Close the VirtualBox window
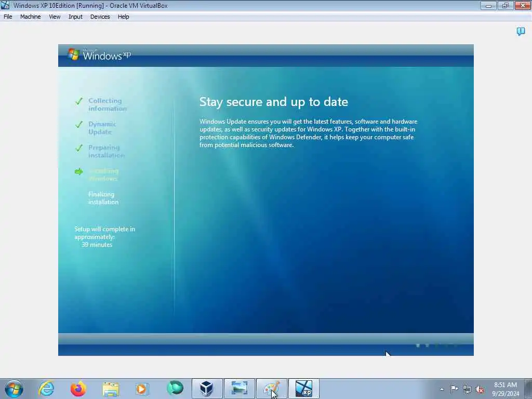This screenshot has height=399, width=532. [523, 5]
